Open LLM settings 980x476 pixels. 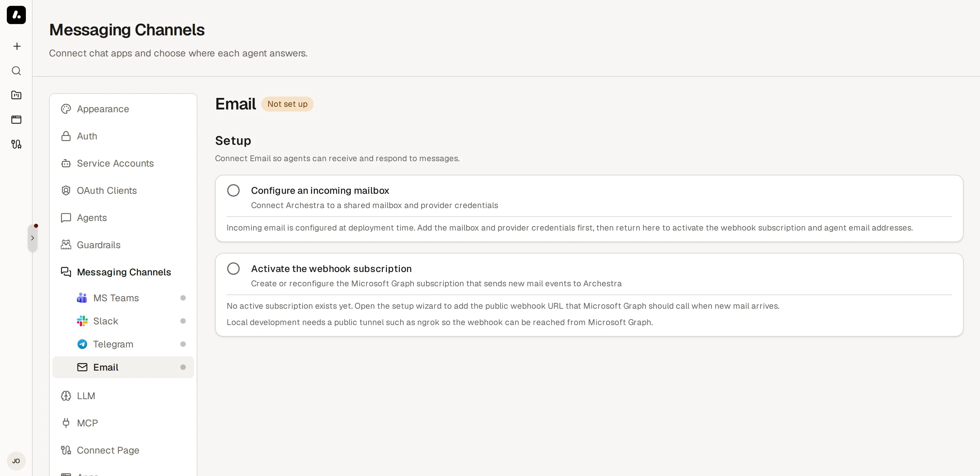point(123,396)
